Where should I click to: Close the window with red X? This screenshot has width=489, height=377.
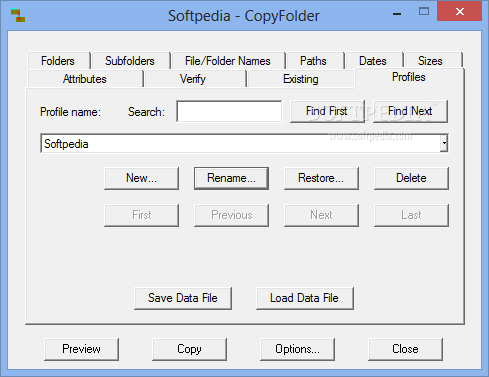click(x=460, y=11)
